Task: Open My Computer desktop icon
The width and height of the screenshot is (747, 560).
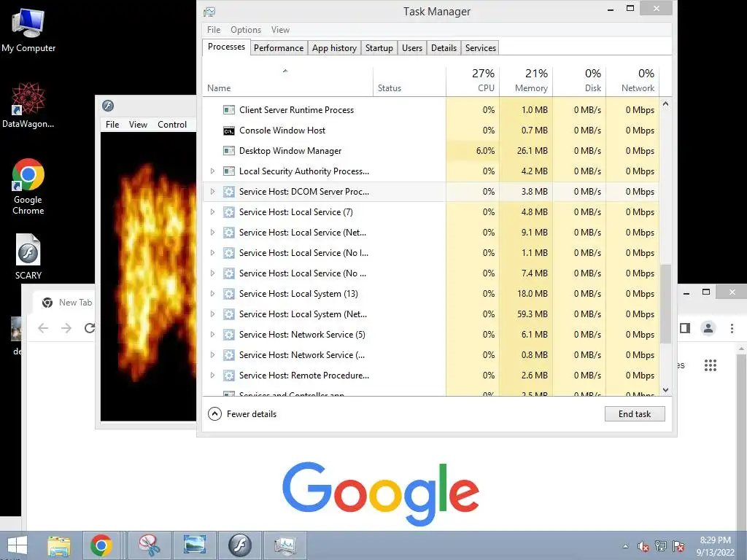Action: (28, 30)
